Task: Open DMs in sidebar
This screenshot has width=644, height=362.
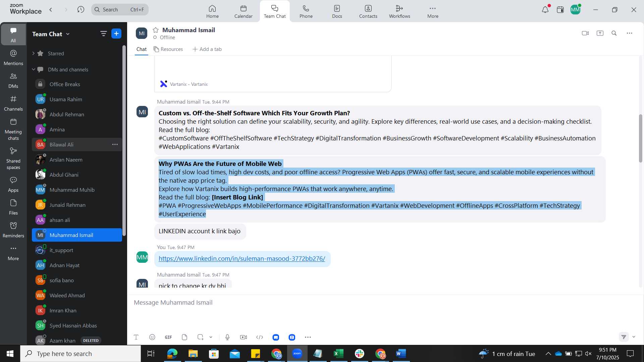Action: click(13, 80)
